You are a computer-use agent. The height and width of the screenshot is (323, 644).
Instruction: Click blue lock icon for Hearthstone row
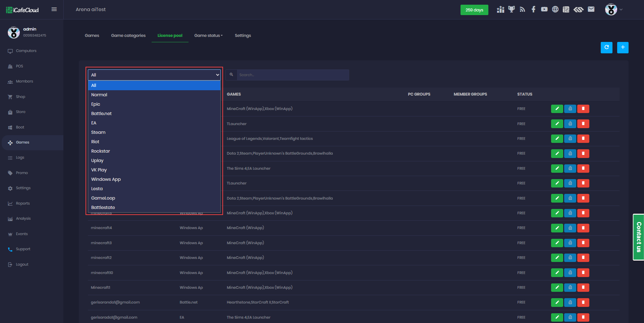click(570, 303)
